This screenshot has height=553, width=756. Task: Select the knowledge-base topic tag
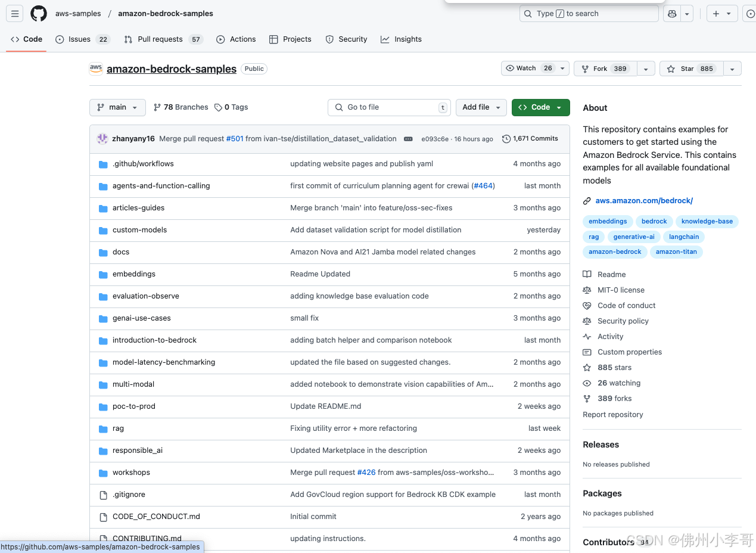point(707,222)
